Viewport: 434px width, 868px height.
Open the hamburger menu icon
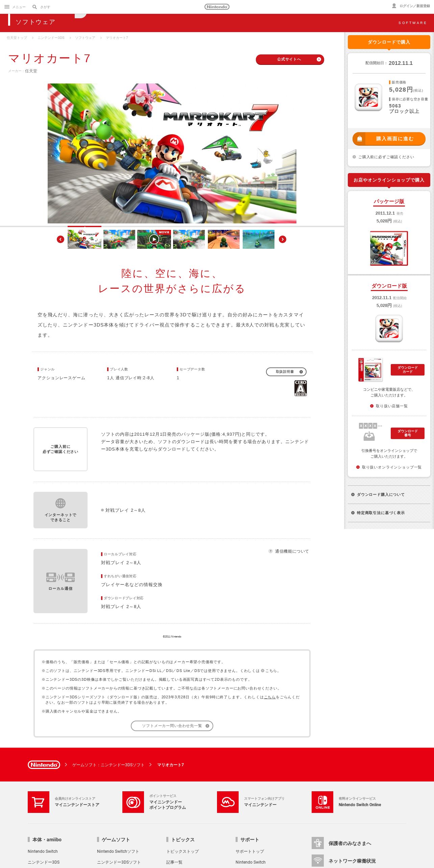pyautogui.click(x=7, y=7)
